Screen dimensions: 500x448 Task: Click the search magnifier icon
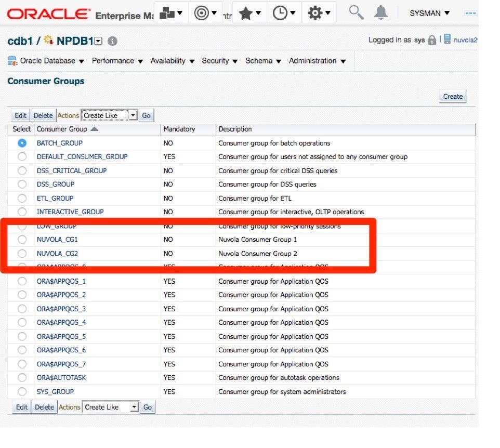pos(356,12)
